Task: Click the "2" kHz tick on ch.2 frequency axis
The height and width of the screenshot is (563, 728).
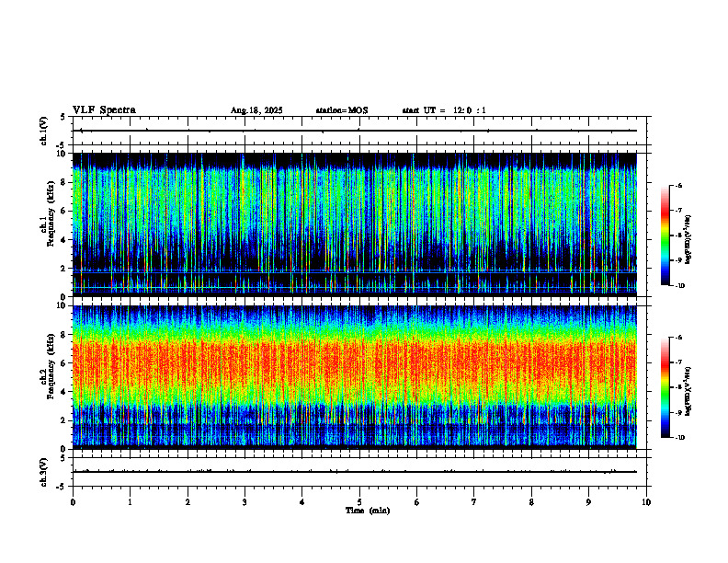Action: point(64,420)
